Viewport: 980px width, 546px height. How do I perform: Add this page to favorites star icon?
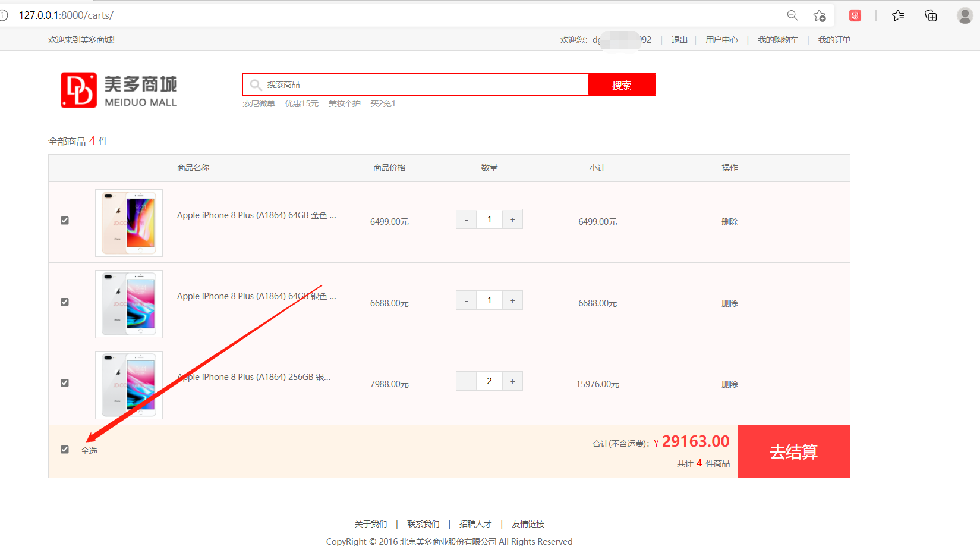pos(820,15)
